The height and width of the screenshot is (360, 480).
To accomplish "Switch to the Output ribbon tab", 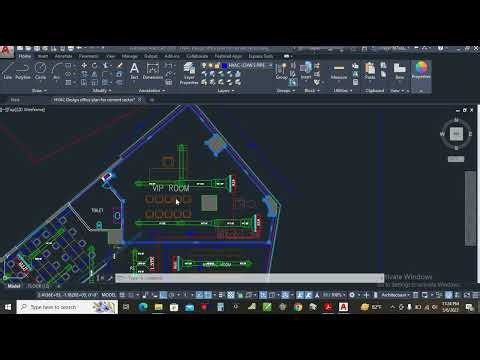I will pyautogui.click(x=151, y=56).
